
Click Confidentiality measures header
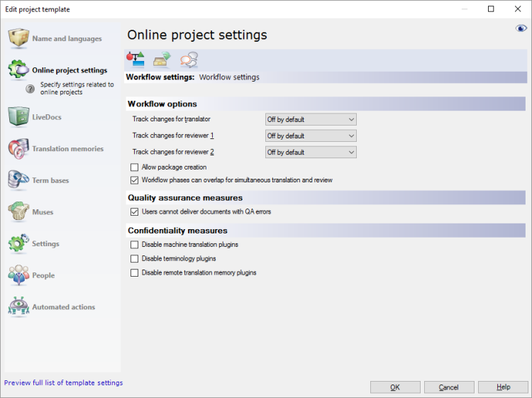coord(326,231)
